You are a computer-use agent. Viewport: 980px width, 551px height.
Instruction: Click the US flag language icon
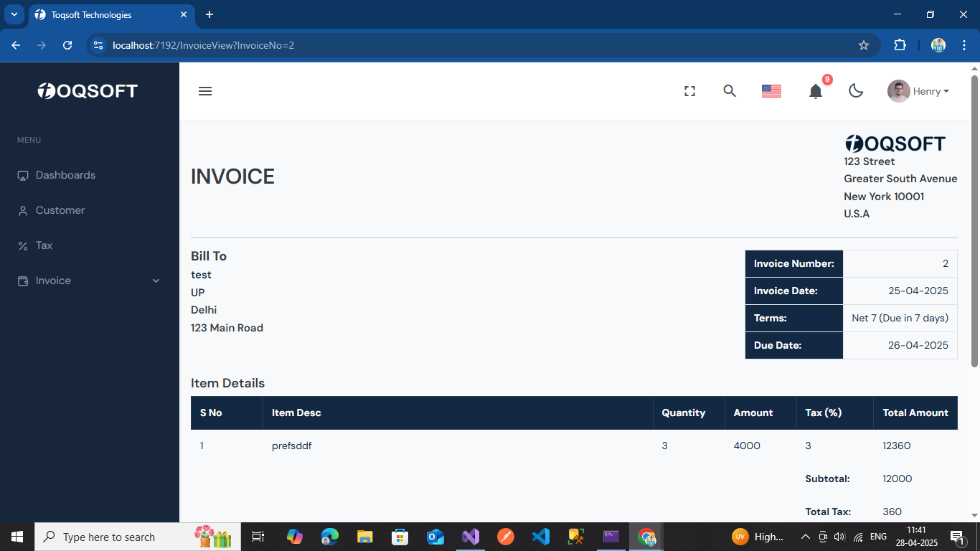[x=771, y=91]
